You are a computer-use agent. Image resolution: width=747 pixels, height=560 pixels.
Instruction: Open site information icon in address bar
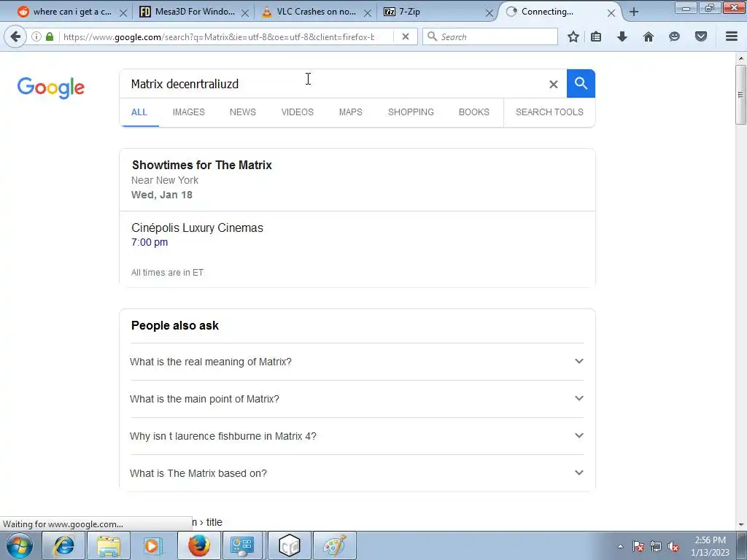(36, 36)
